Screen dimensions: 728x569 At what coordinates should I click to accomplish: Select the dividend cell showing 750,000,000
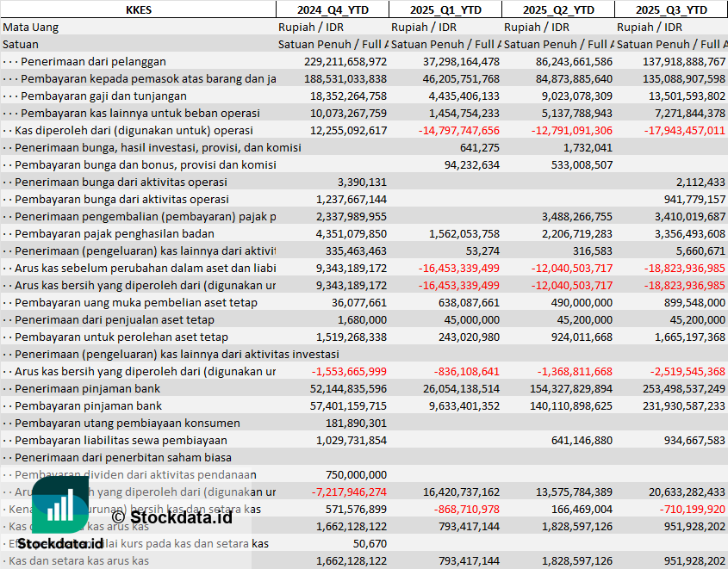click(x=356, y=474)
